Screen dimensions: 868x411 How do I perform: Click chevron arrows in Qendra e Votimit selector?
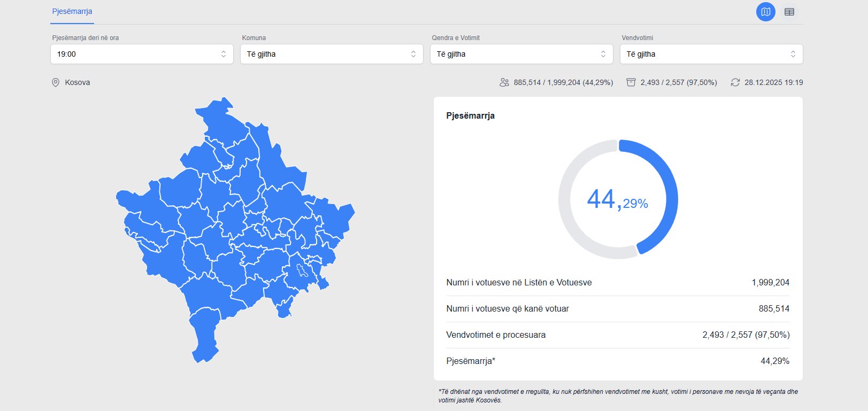click(603, 54)
